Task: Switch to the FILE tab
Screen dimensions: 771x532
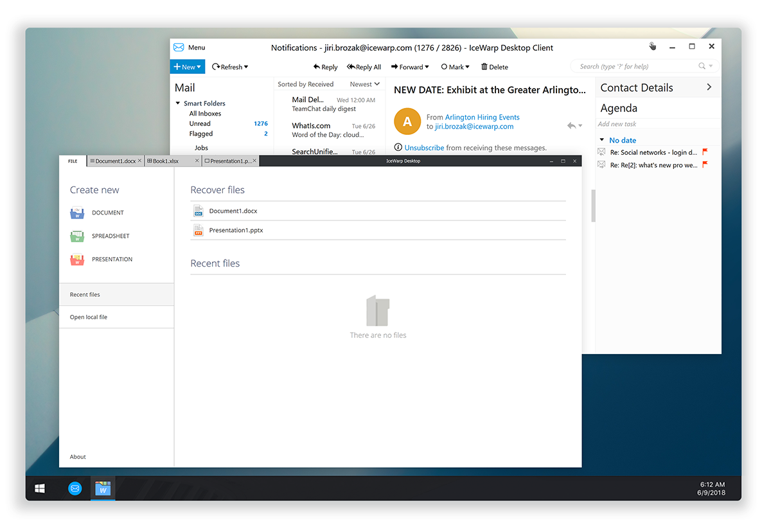Action: [73, 161]
